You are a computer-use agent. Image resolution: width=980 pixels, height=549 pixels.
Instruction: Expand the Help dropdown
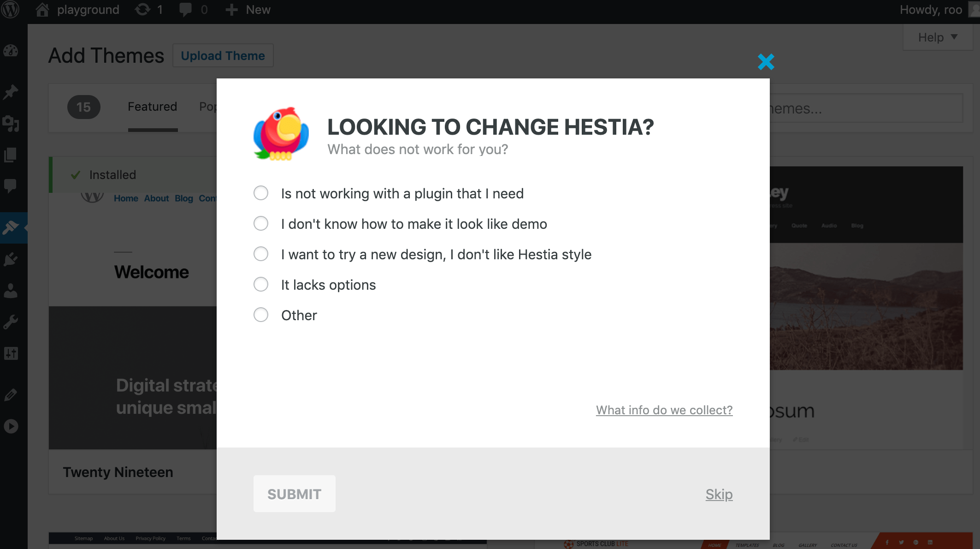point(937,37)
